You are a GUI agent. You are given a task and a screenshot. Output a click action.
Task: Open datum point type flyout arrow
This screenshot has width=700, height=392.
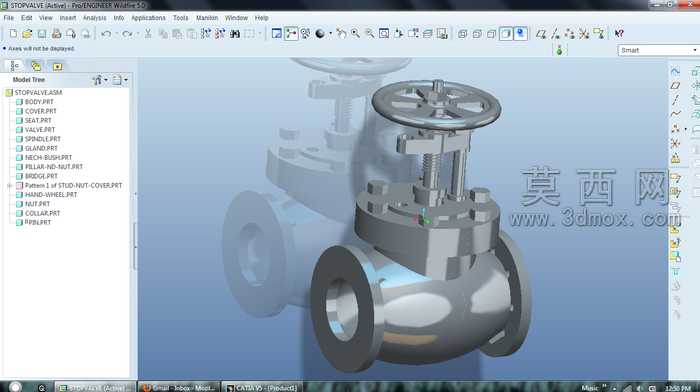[x=686, y=129]
